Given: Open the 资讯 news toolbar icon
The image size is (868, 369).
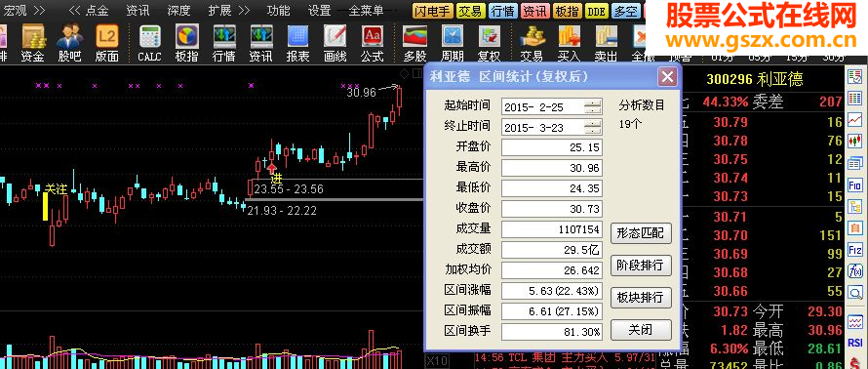Looking at the screenshot, I should click(260, 43).
